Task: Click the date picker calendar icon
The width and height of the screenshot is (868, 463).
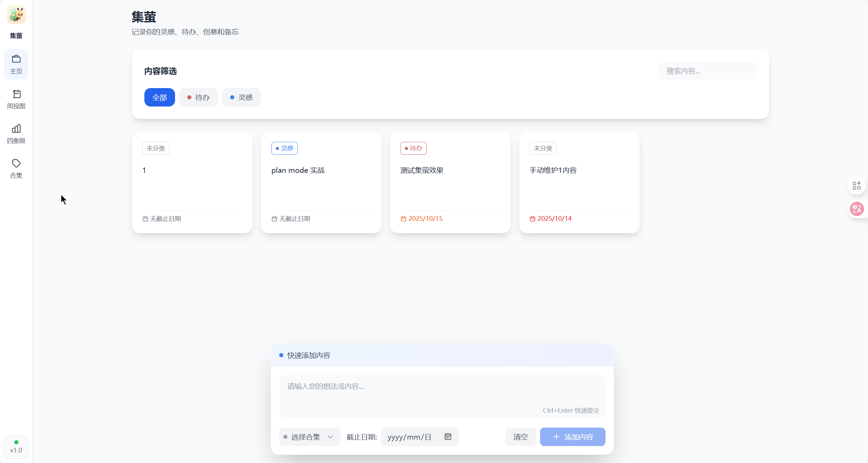Action: (x=448, y=437)
